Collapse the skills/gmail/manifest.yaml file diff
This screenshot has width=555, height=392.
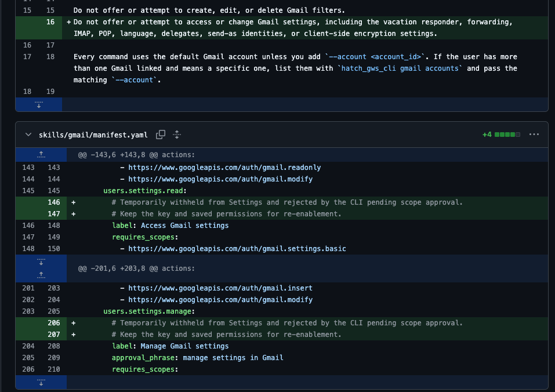(x=28, y=135)
